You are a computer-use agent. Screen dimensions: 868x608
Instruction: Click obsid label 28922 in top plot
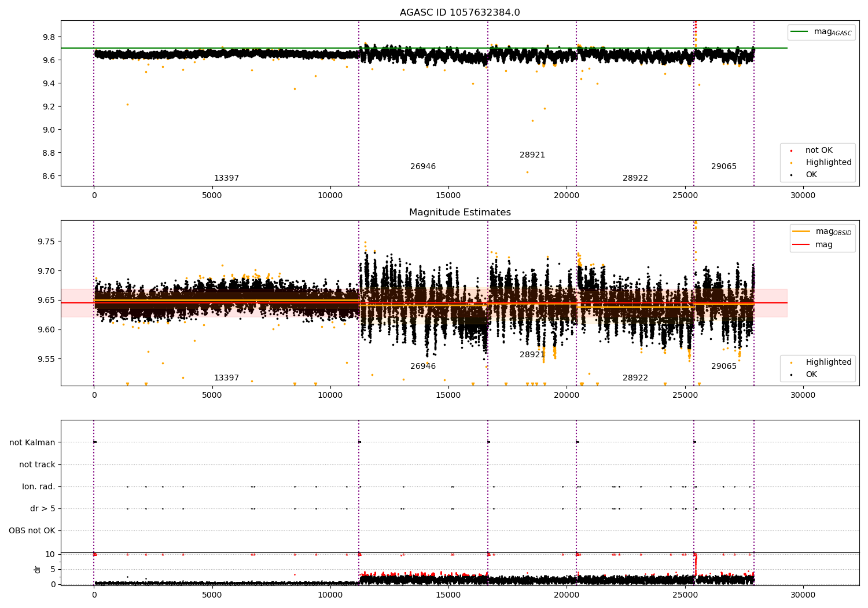pyautogui.click(x=635, y=178)
